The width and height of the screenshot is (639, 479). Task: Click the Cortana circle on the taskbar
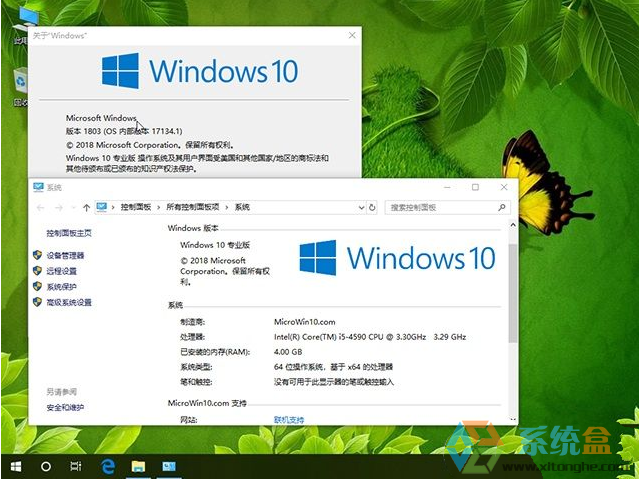(x=46, y=466)
